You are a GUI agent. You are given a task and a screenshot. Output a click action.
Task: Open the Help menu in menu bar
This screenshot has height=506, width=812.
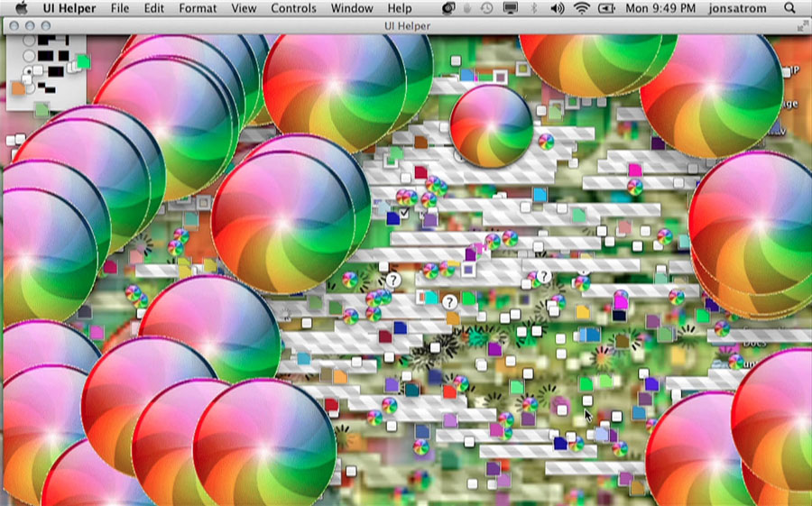point(399,8)
